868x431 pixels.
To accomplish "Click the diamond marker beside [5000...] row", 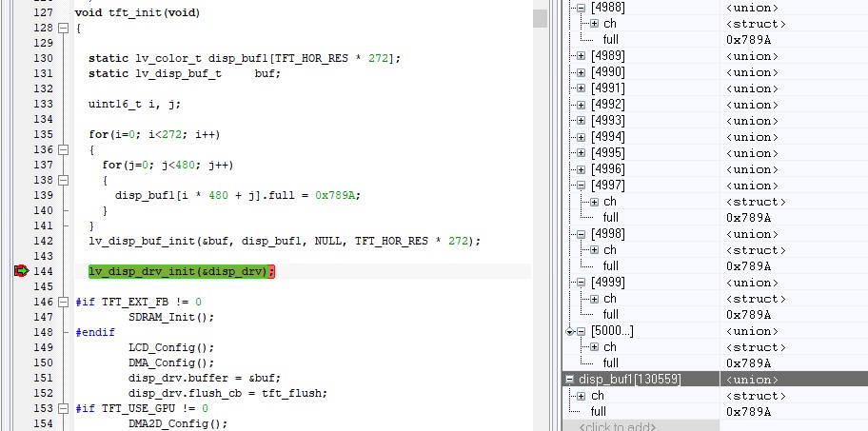I will pos(569,331).
